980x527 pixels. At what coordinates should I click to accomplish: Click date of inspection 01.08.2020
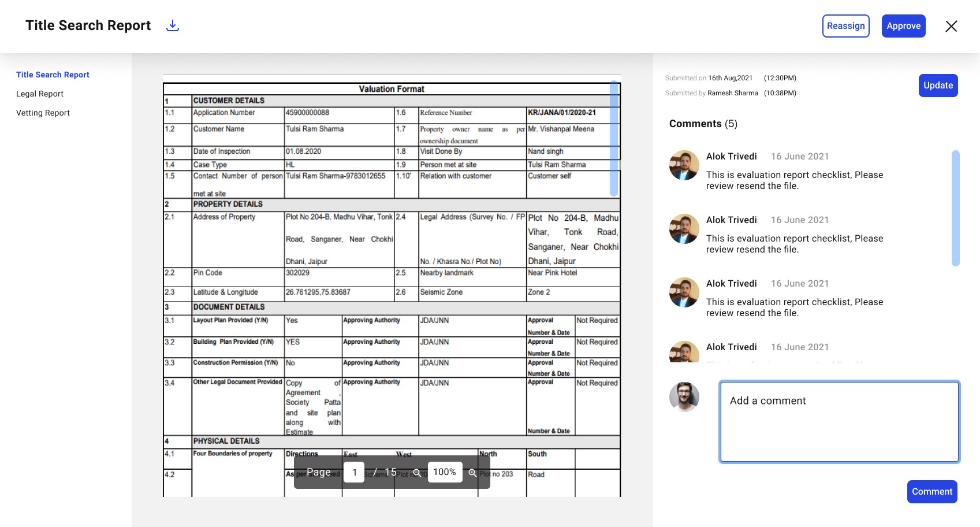tap(303, 151)
